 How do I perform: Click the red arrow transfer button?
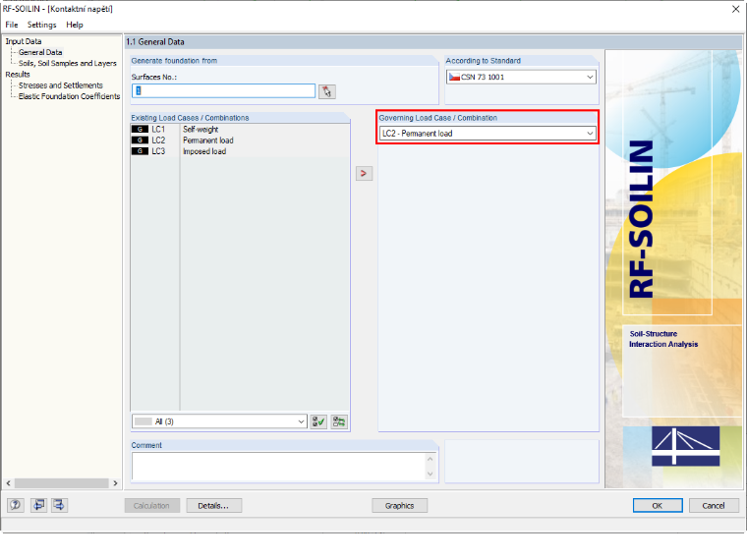click(364, 173)
